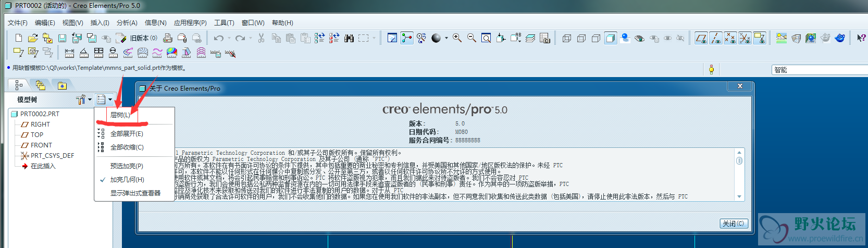
Task: Choose 预选加亮(P) menu entry
Action: pyautogui.click(x=127, y=166)
